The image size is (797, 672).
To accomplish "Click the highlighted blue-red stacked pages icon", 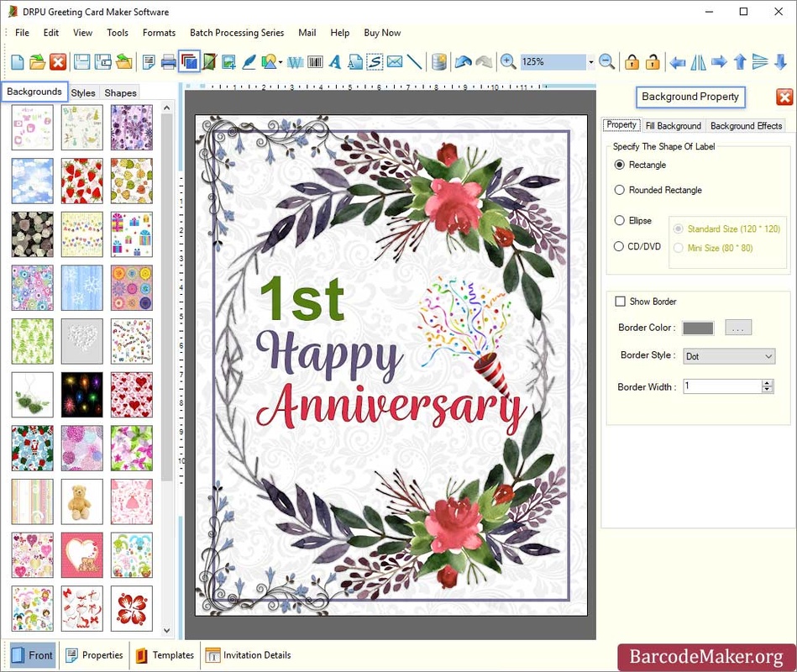I will [x=189, y=62].
